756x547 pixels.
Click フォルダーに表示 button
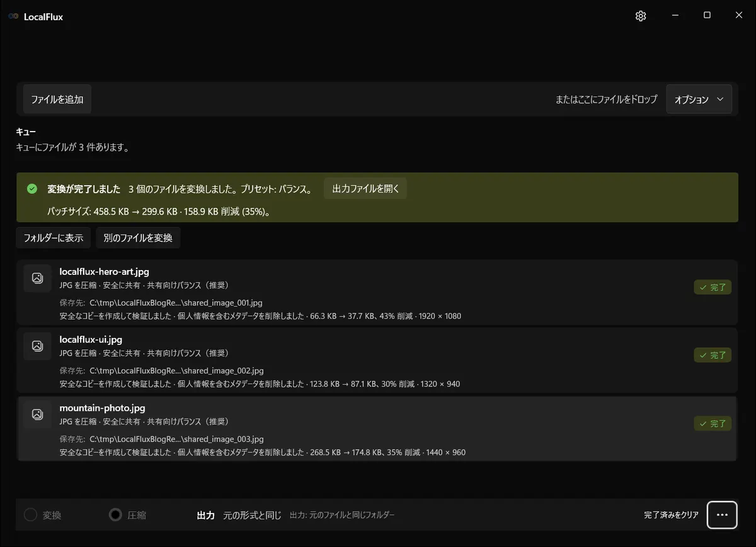click(x=54, y=238)
